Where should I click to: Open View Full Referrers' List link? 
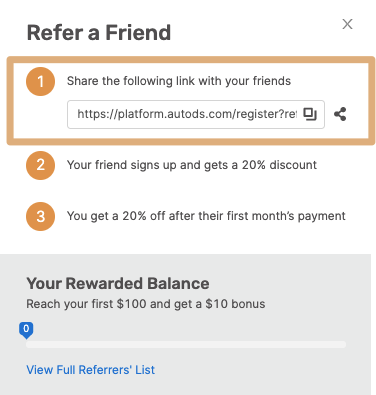tap(91, 370)
